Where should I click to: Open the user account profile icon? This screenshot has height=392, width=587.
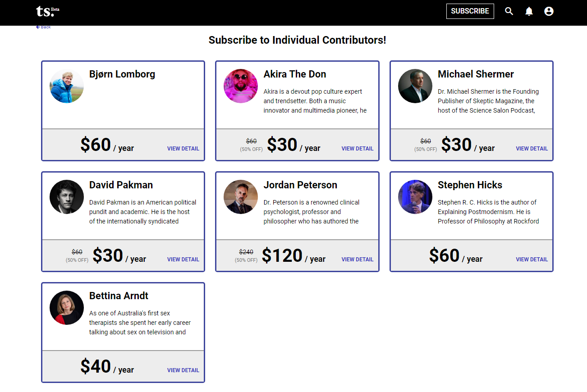[549, 11]
